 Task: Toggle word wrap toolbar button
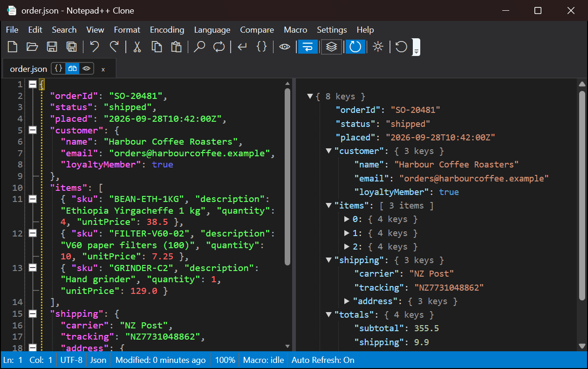coord(308,47)
